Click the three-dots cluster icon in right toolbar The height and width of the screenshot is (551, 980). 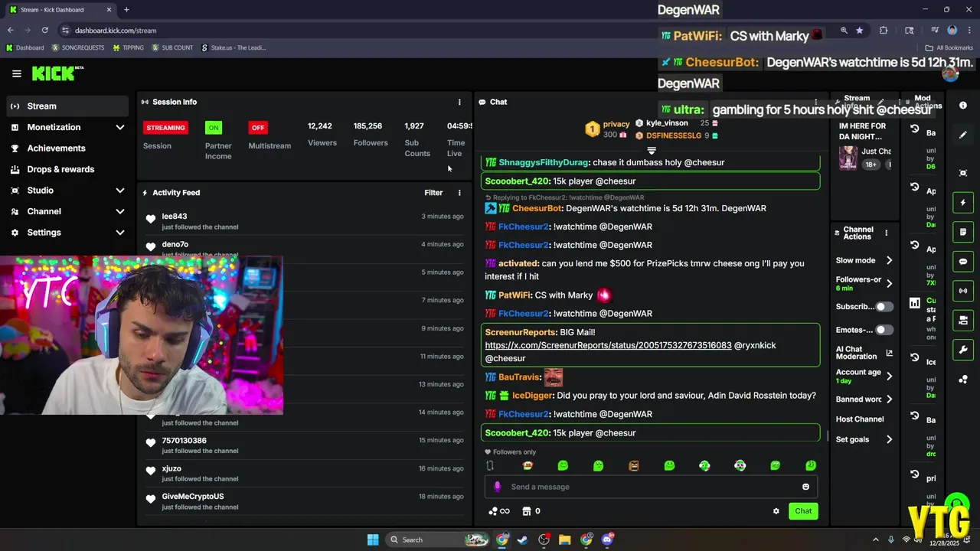(963, 379)
